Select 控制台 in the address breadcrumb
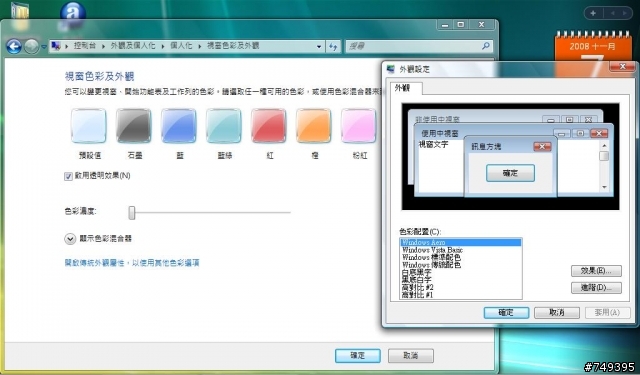640x375 pixels. [84, 46]
